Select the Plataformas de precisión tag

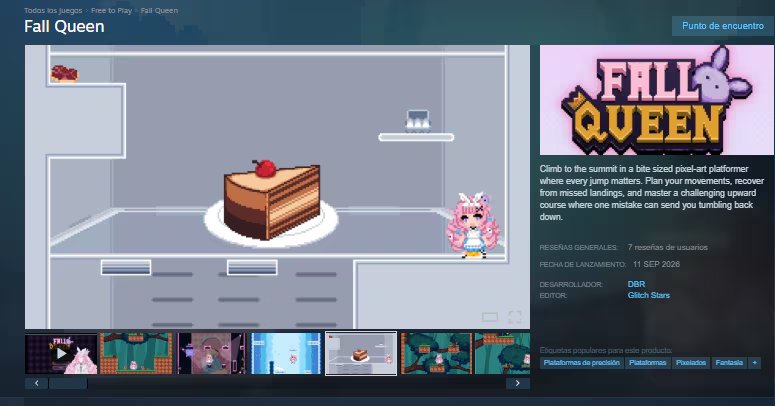[581, 363]
